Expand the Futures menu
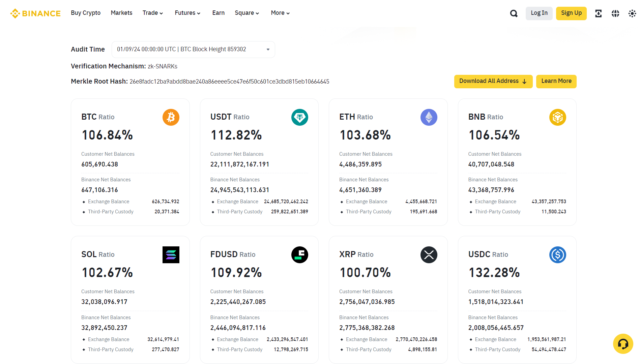 187,13
